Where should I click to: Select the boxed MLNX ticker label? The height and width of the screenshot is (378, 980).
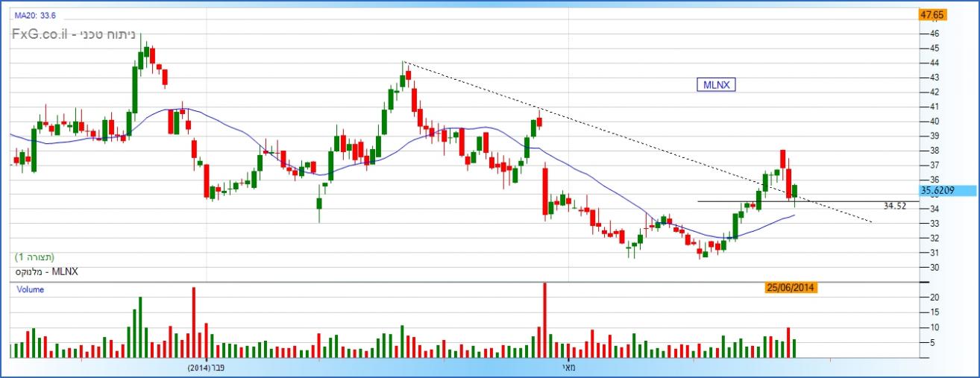[716, 85]
